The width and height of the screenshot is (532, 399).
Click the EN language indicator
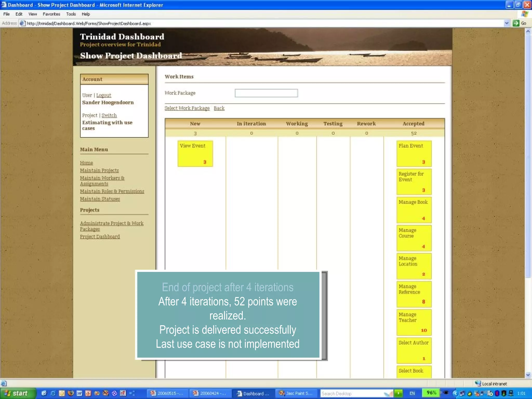tap(412, 393)
